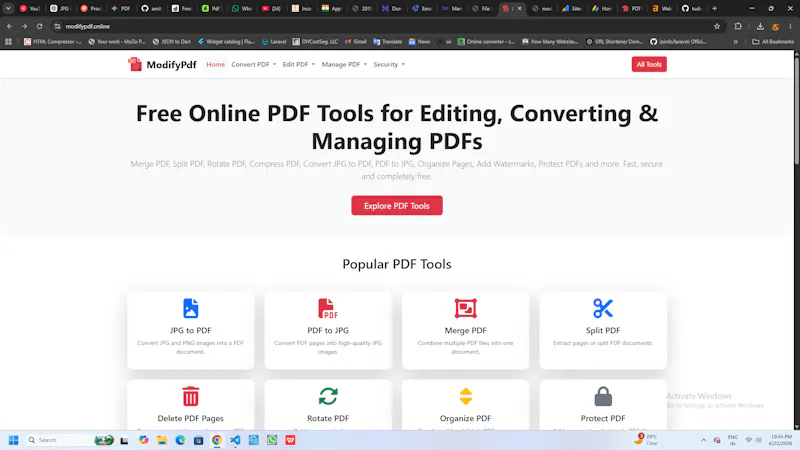Show more bookmarks with the chevron
Viewport: 800px width, 450px height.
coord(736,42)
